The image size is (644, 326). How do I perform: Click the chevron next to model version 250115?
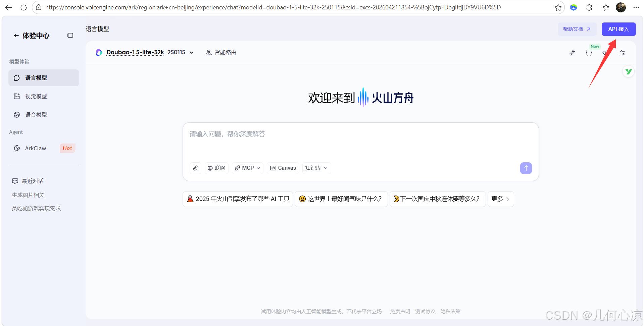(192, 53)
